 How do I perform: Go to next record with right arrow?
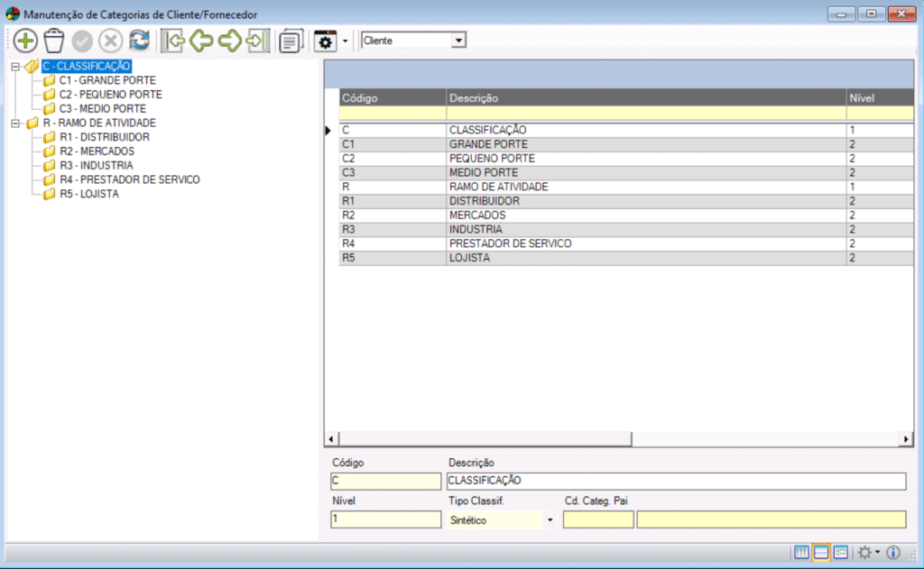click(229, 41)
